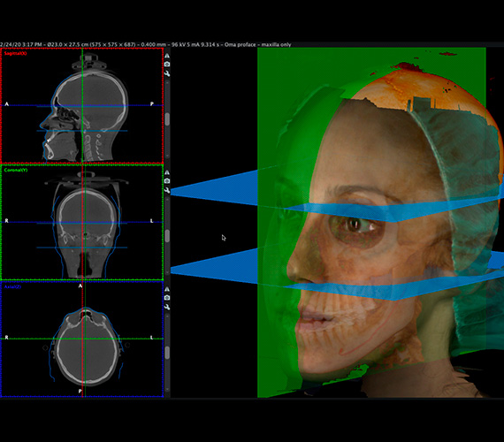
Task: Click the Sagittal slice slider handle
Action: pos(167,119)
